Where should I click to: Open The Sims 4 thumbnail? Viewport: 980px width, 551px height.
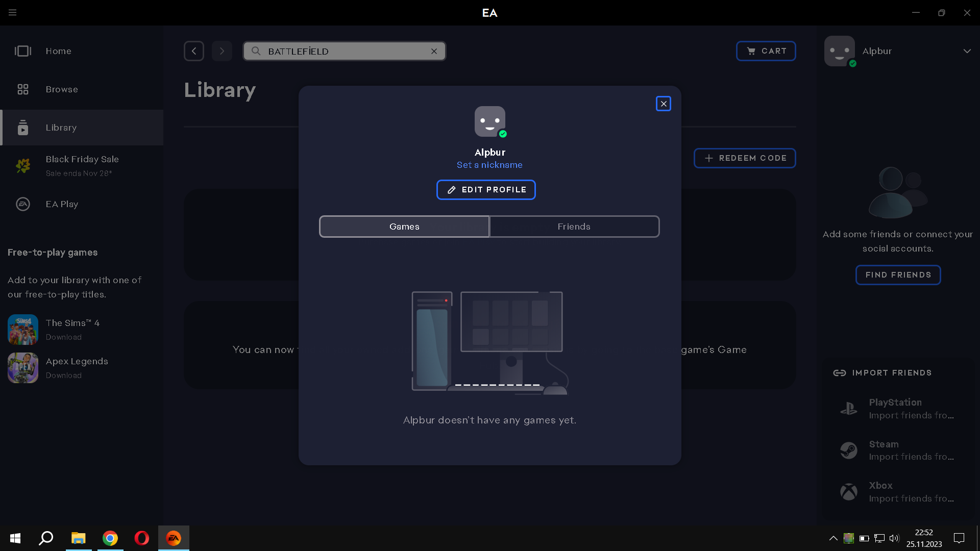(x=23, y=330)
